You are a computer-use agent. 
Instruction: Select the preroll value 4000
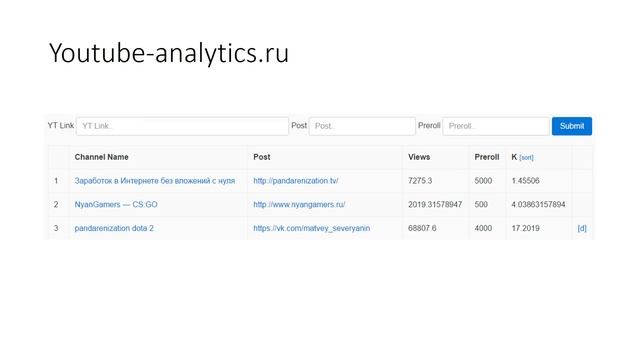click(x=483, y=228)
